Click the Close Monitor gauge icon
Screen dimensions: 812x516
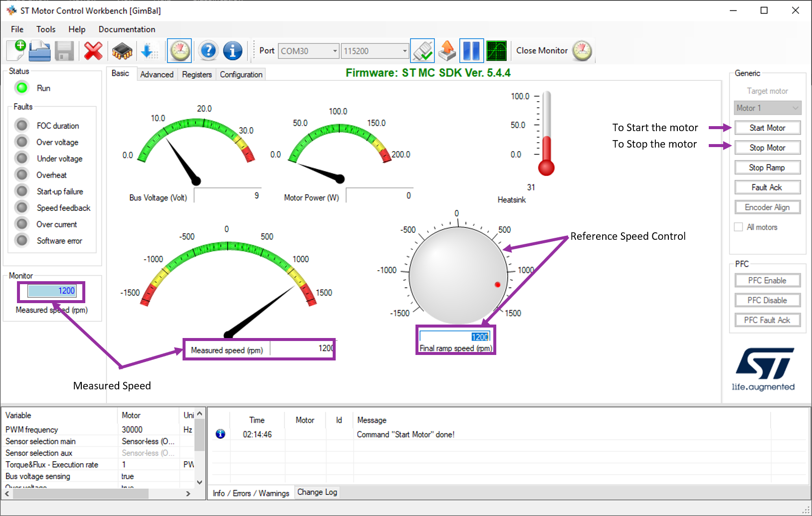tap(582, 51)
